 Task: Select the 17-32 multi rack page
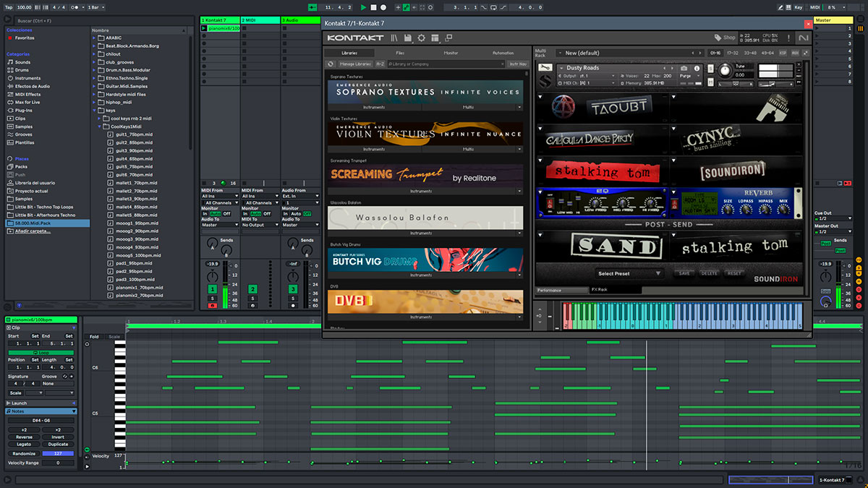pos(733,53)
